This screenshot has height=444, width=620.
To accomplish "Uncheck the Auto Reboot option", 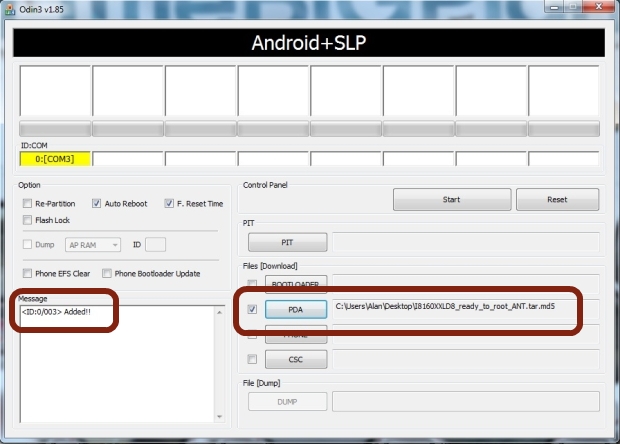I will point(96,203).
